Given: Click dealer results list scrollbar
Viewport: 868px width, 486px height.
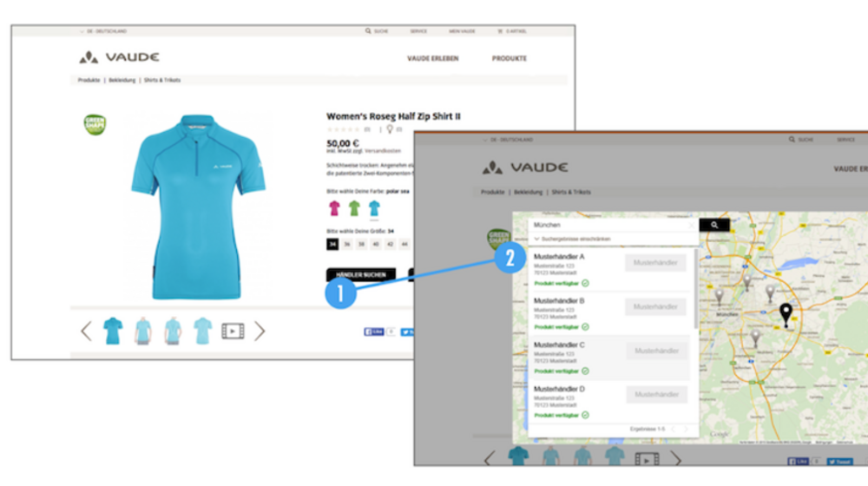Looking at the screenshot, I should click(696, 288).
